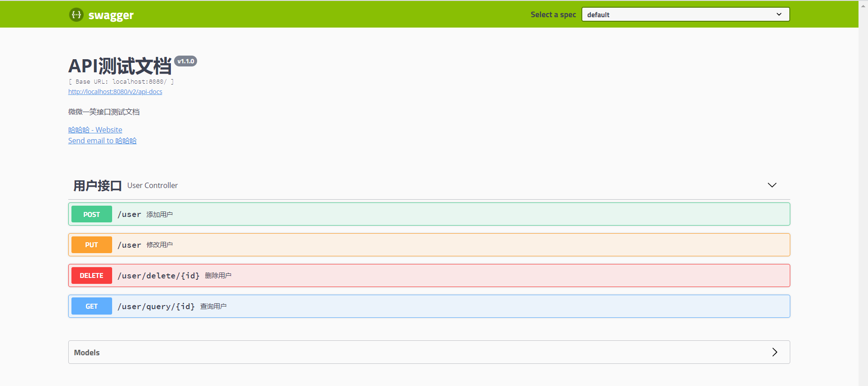The width and height of the screenshot is (868, 386).
Task: Click the Models section label
Action: (87, 353)
